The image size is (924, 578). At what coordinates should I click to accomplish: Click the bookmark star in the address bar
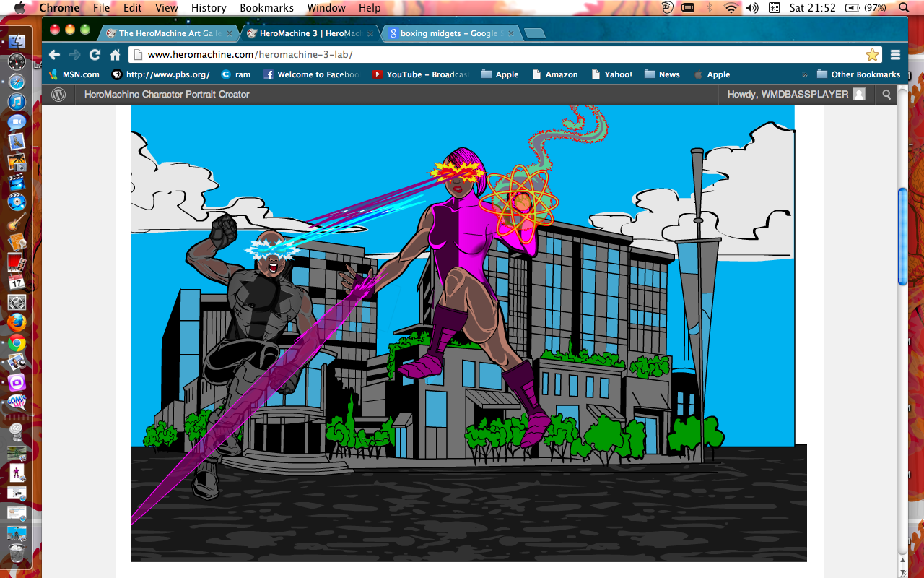872,55
